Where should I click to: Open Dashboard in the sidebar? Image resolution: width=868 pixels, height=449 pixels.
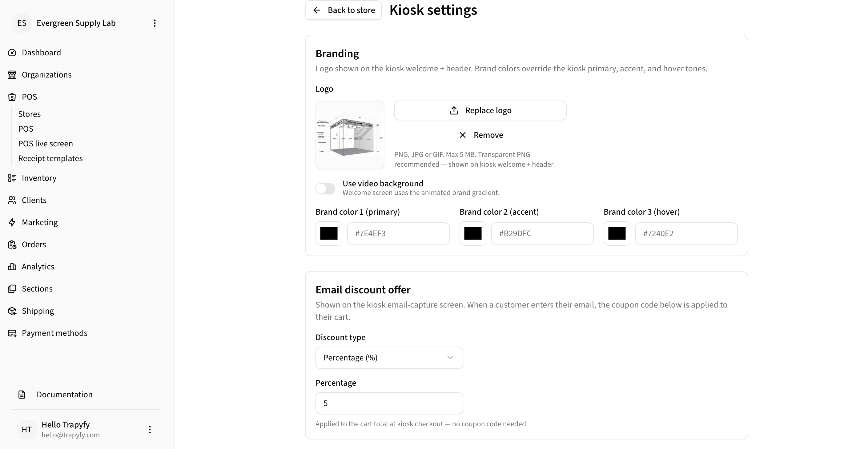[x=42, y=53]
